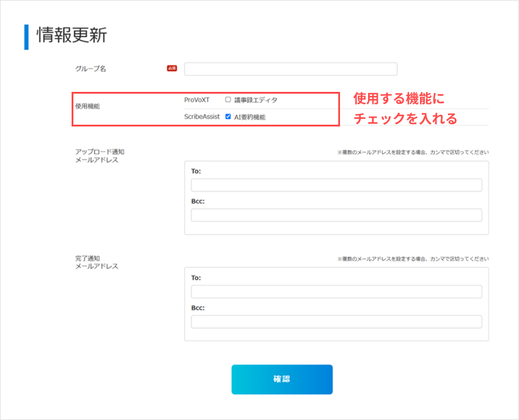Click the 使用機能 row label
This screenshot has width=519, height=420.
[x=87, y=106]
